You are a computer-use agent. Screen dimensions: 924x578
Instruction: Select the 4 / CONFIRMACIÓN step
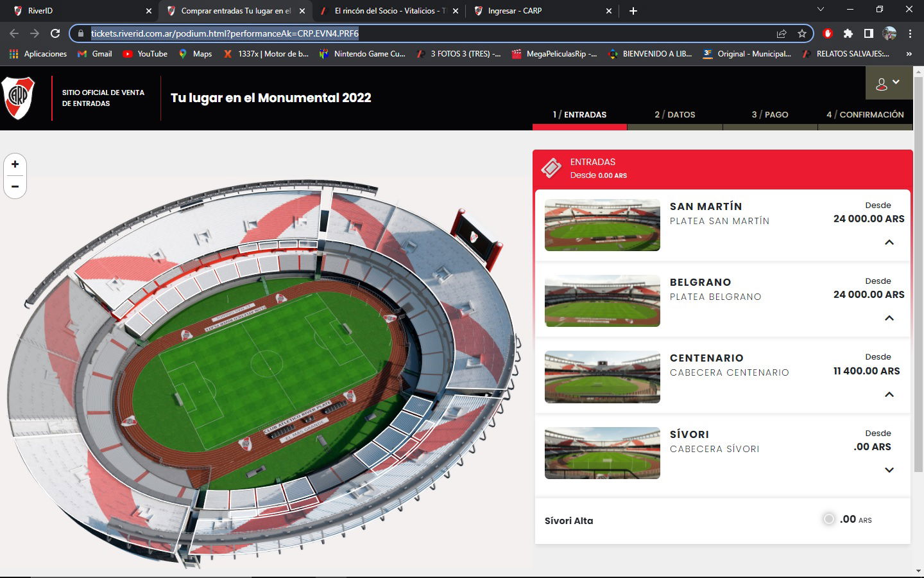865,114
